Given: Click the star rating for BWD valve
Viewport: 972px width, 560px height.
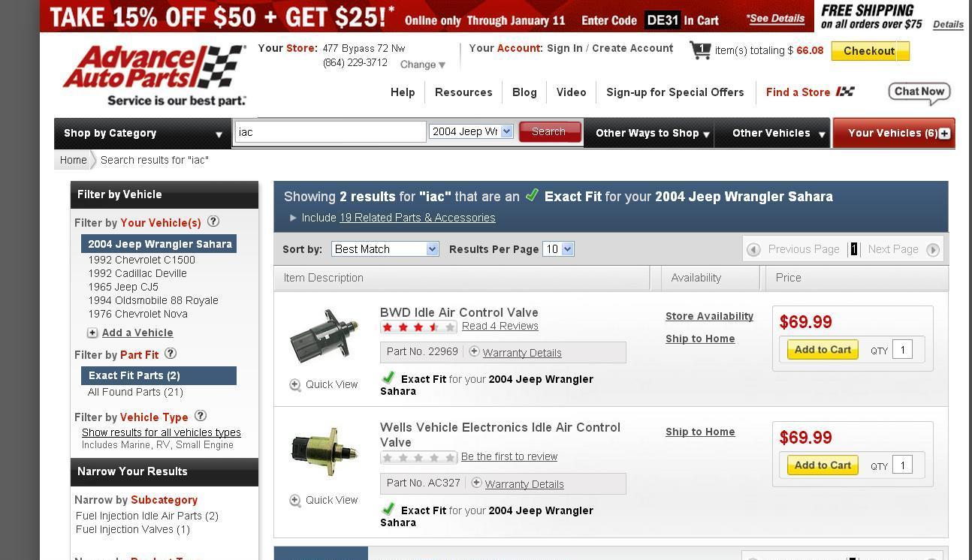Looking at the screenshot, I should (418, 327).
